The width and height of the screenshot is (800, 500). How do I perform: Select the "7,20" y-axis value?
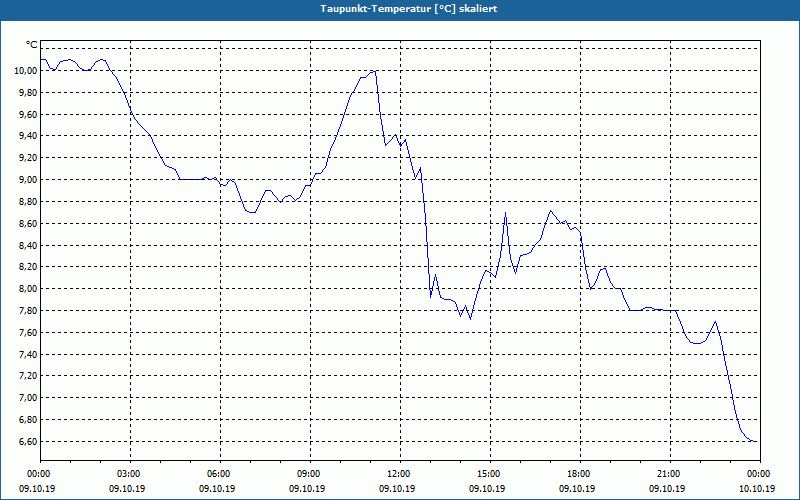point(28,376)
